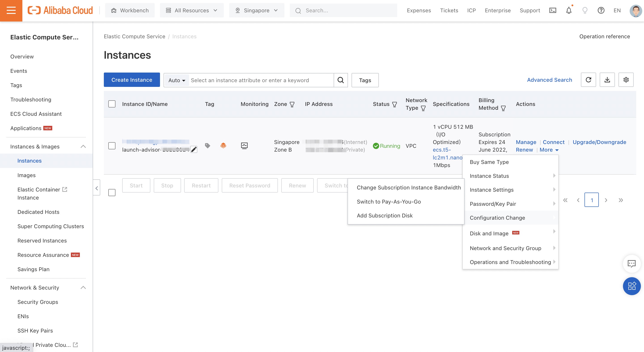This screenshot has height=352, width=644.
Task: Click the export download icon
Action: coord(607,80)
